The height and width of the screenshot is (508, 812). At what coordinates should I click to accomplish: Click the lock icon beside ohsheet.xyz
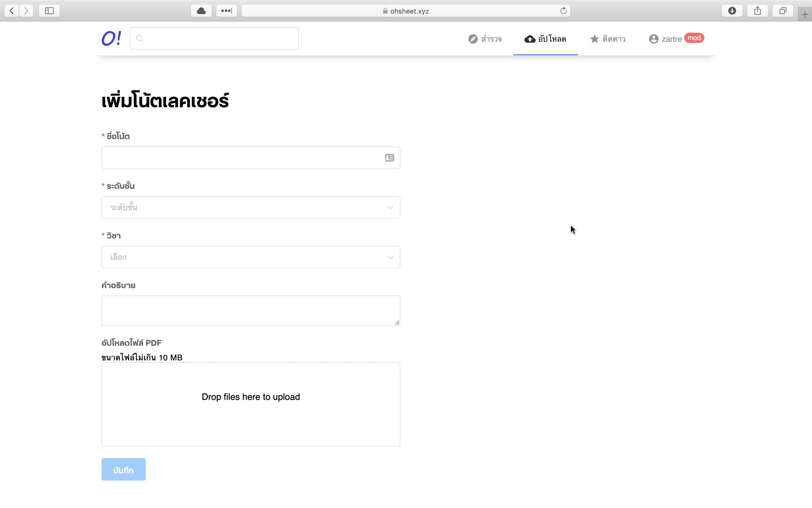[x=385, y=11]
